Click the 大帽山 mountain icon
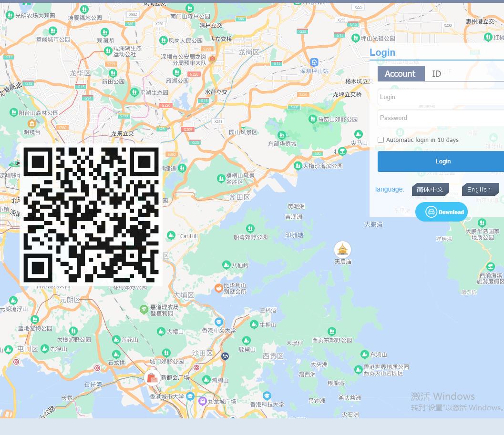The width and height of the screenshot is (504, 435). (x=161, y=331)
